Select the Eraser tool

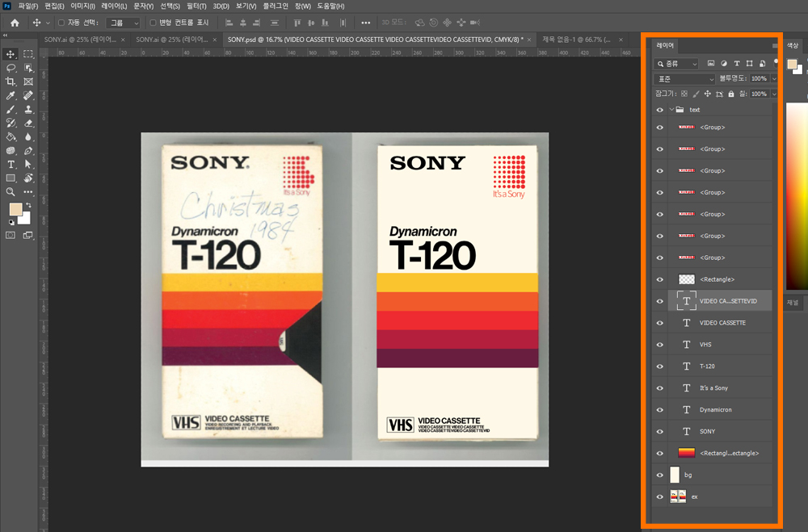click(x=28, y=123)
